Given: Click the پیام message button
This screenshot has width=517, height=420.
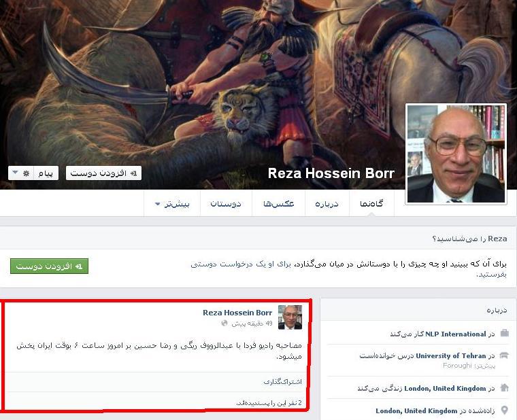Looking at the screenshot, I should 46,173.
